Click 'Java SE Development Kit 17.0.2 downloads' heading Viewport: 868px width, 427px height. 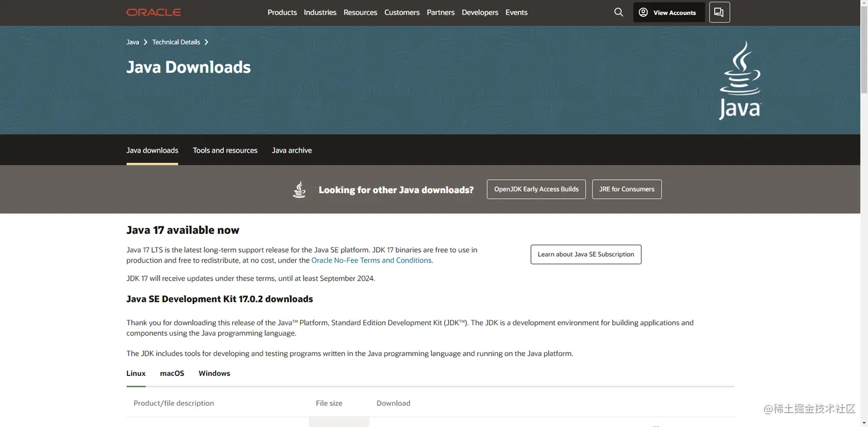tap(219, 299)
